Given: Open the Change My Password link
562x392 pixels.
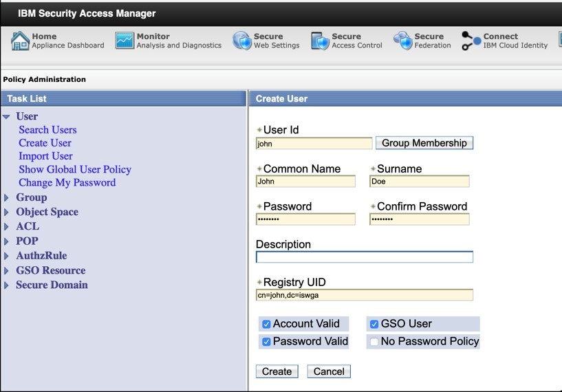Looking at the screenshot, I should (67, 183).
